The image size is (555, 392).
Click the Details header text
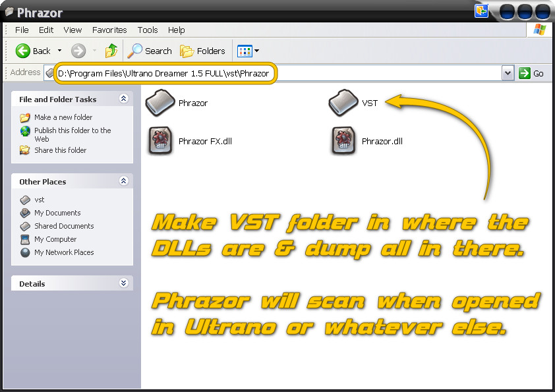tap(32, 284)
